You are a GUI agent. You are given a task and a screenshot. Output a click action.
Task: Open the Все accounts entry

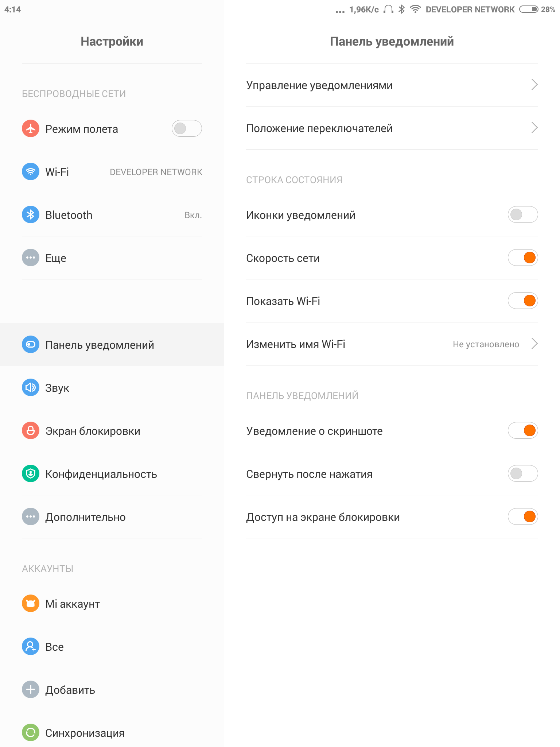112,647
